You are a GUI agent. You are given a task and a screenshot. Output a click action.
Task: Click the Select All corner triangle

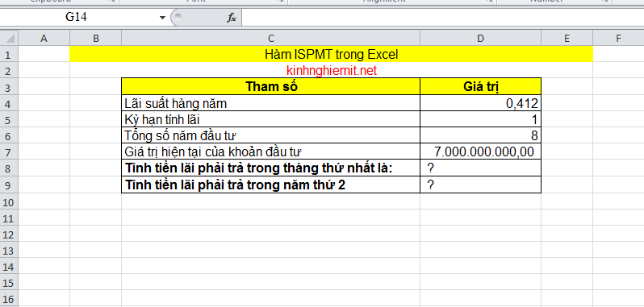(9, 39)
